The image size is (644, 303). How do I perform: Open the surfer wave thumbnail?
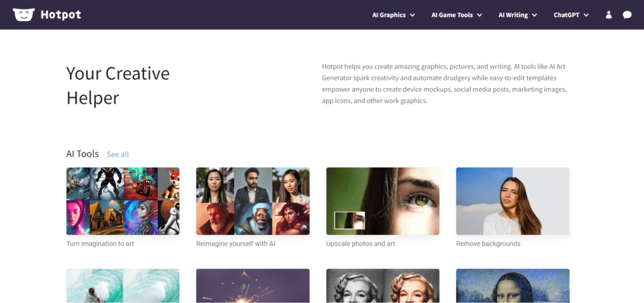[x=123, y=286]
